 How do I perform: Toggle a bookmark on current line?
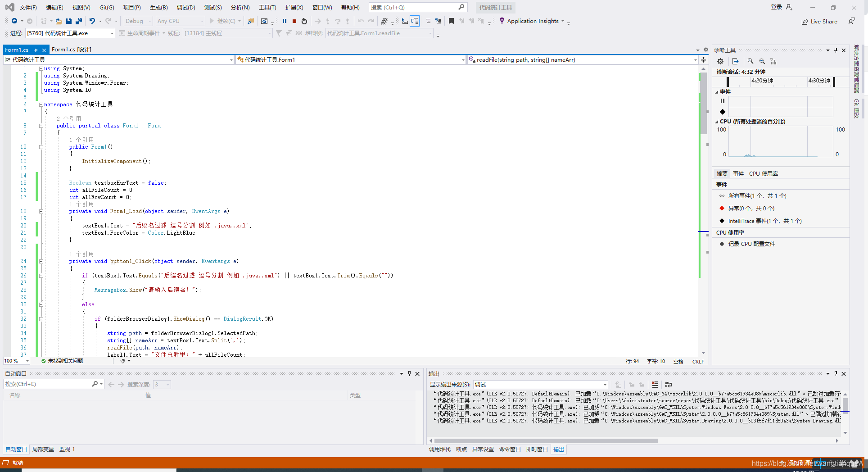pyautogui.click(x=451, y=21)
